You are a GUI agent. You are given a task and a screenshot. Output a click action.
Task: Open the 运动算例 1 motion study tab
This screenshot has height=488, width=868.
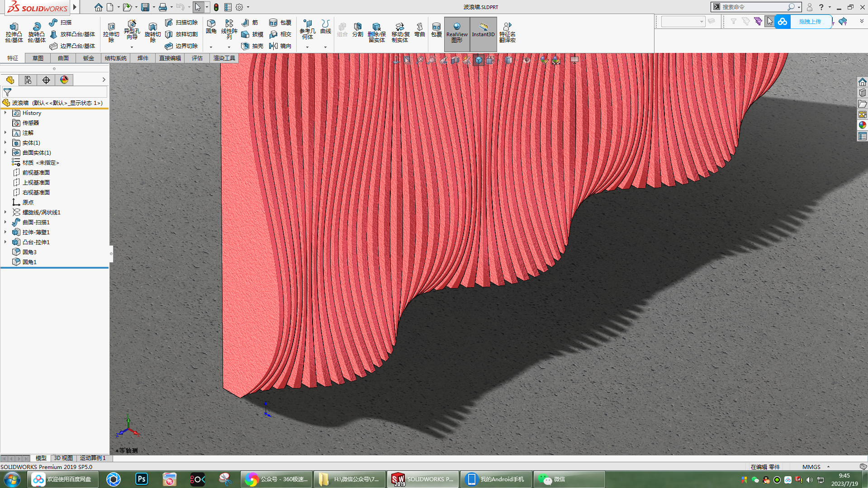point(93,458)
